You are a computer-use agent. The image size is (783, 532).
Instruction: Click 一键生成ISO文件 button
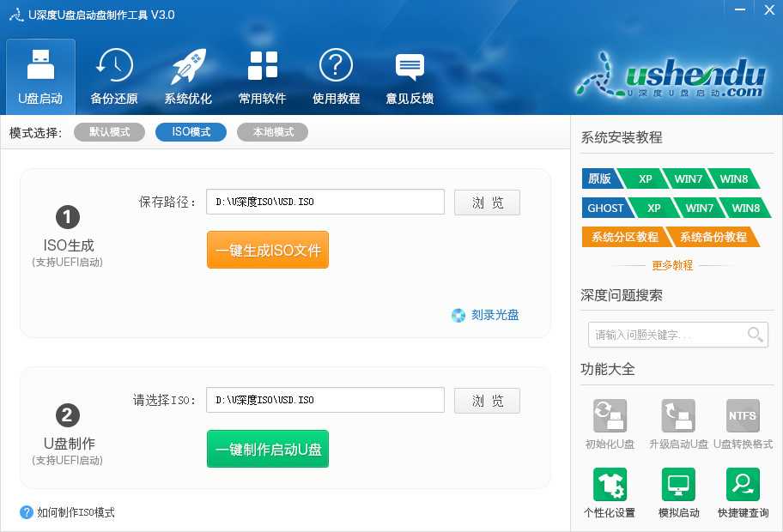[268, 250]
